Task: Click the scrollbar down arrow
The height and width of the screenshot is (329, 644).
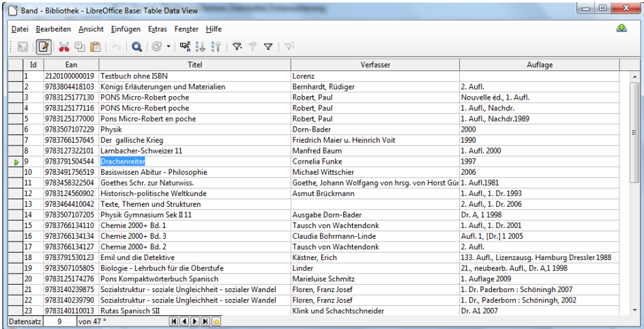Action: click(x=634, y=310)
